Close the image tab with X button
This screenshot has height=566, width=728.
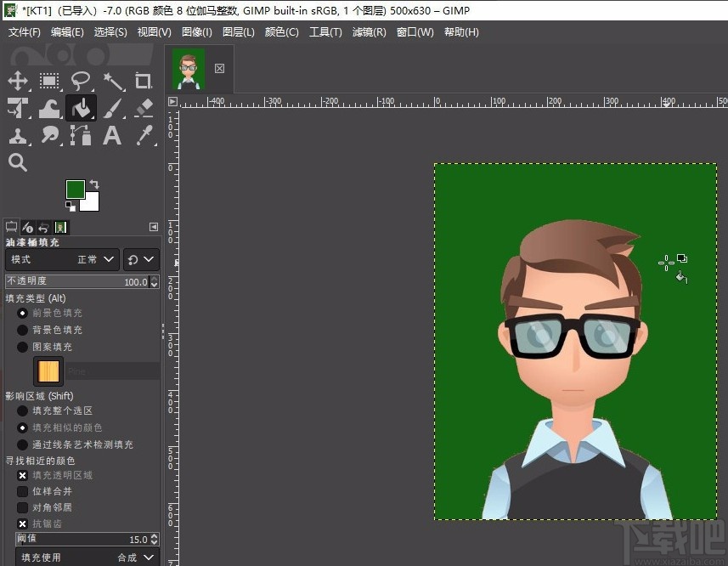219,68
